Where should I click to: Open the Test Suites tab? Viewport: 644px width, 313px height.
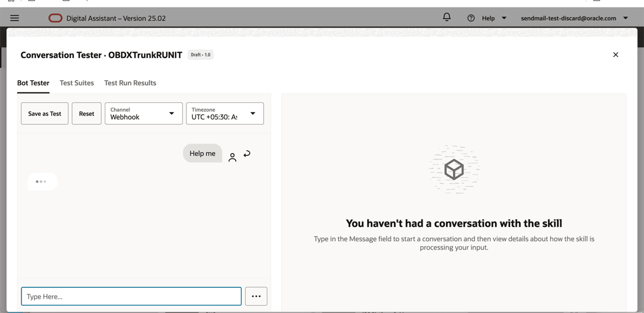pos(77,83)
